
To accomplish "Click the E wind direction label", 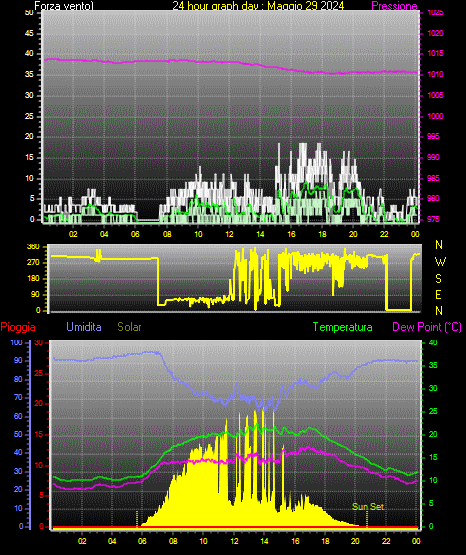I will point(438,295).
